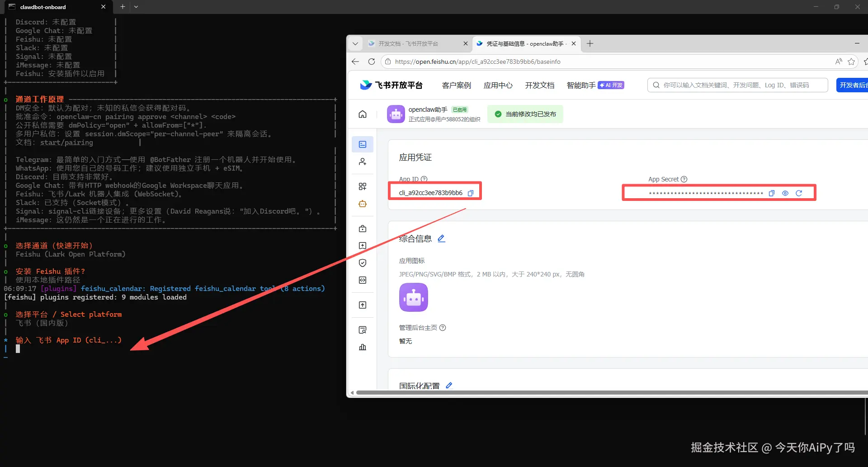This screenshot has width=868, height=467.
Task: Click the App ID text cli_a92cc3ee783b9bb6
Action: (x=431, y=193)
